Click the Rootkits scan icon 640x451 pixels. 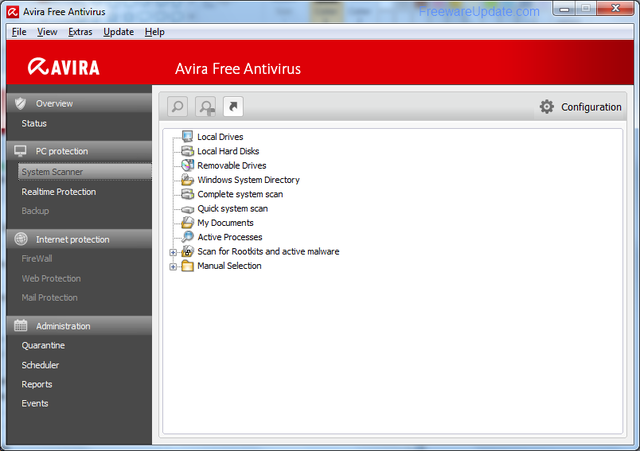187,251
